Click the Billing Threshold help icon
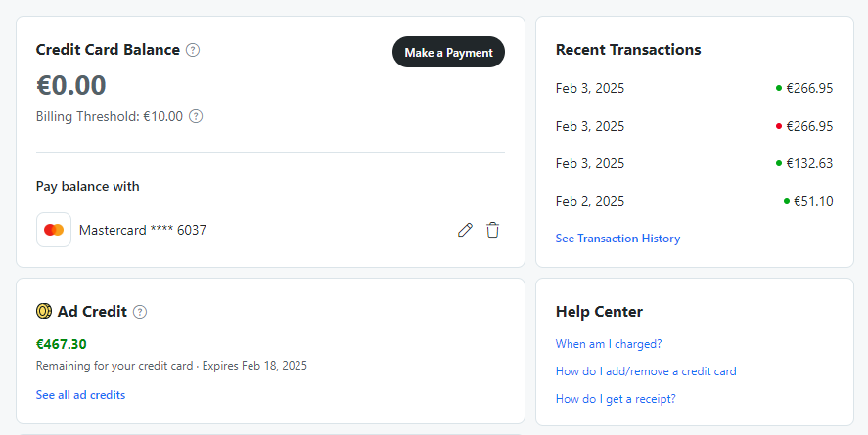Image resolution: width=868 pixels, height=435 pixels. pyautogui.click(x=196, y=116)
